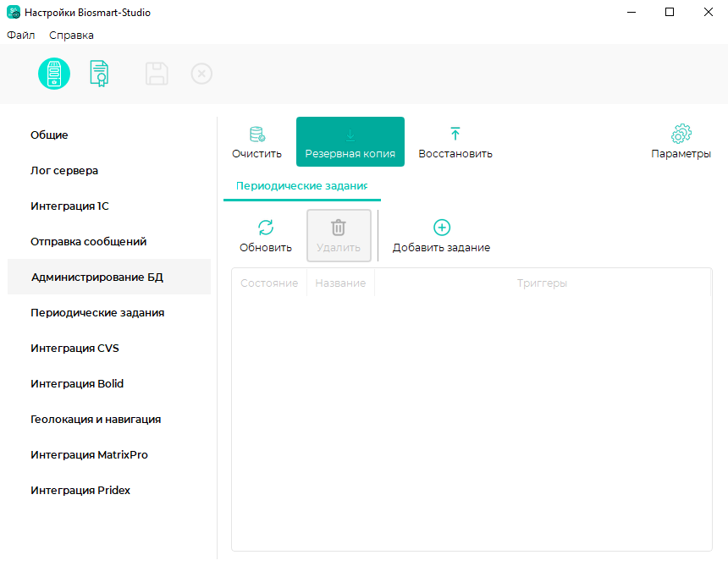Click the Триггеры column header
Screen dimensions: 728x566
pos(543,283)
